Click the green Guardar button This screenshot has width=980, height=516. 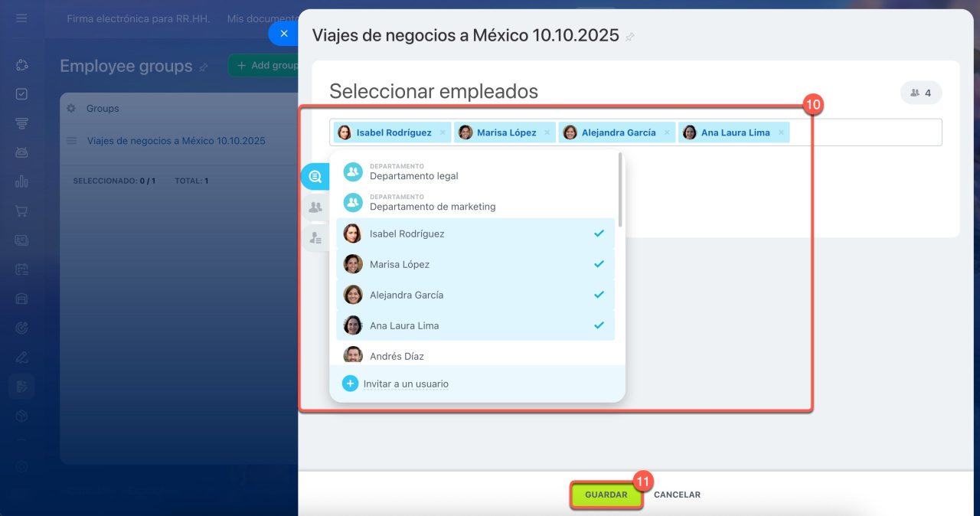[x=606, y=495]
